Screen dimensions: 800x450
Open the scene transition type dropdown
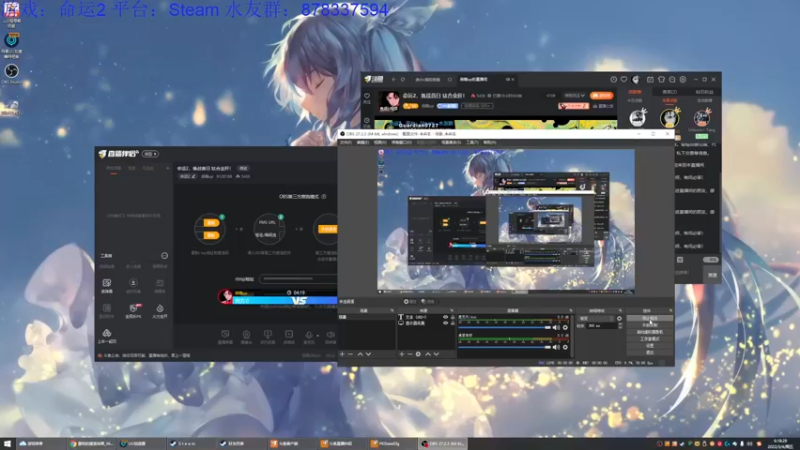596,318
